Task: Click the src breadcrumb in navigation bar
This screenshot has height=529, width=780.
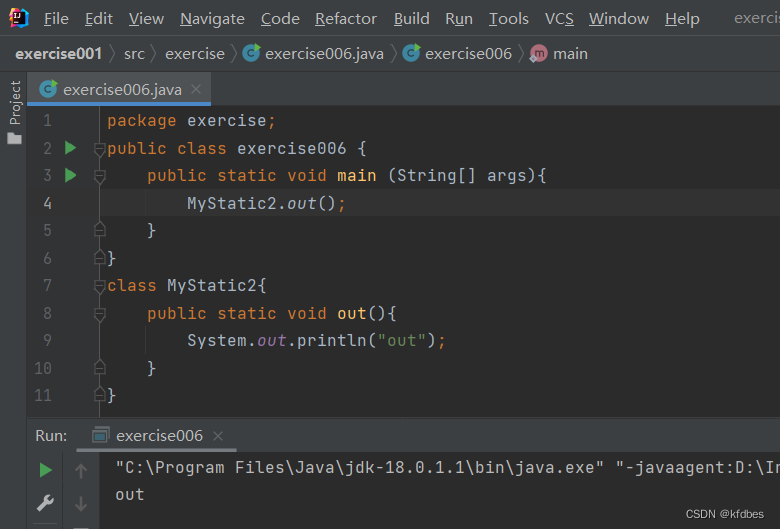Action: click(134, 53)
